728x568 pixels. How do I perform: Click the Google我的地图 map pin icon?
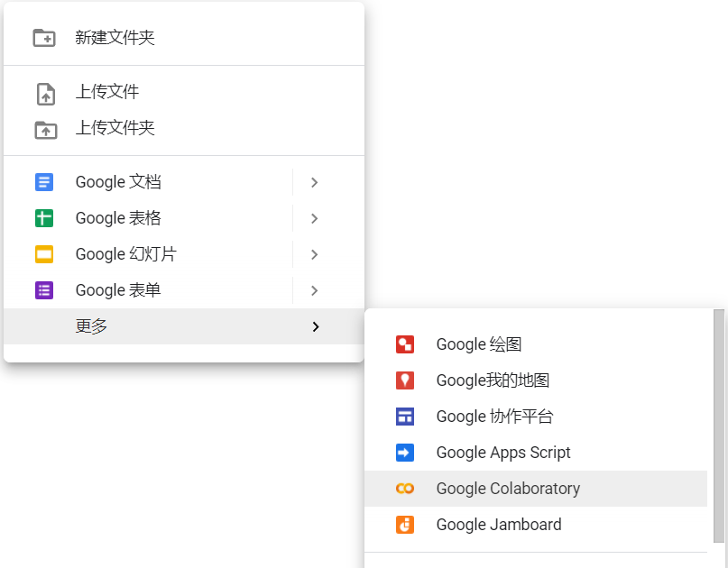406,380
